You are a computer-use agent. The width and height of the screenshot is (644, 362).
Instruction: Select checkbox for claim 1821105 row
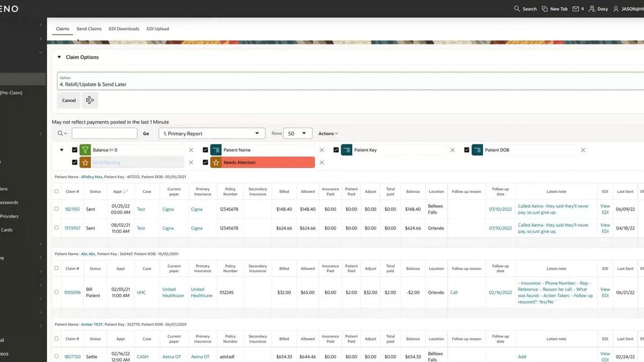pyautogui.click(x=56, y=209)
